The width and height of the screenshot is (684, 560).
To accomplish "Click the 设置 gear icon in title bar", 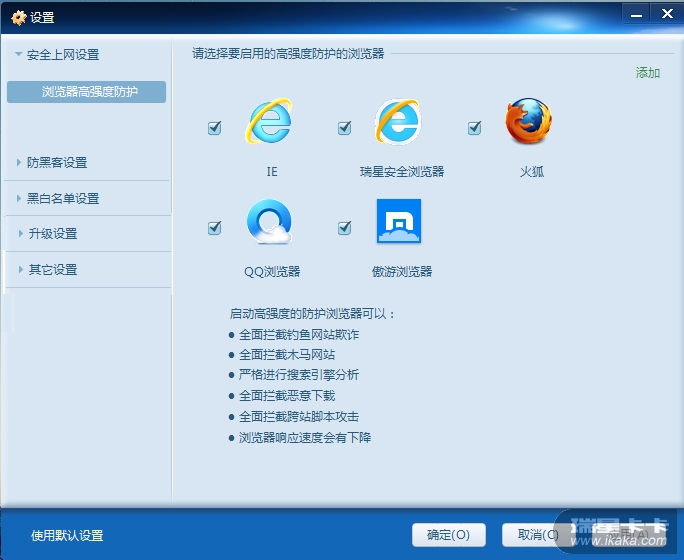I will tap(19, 18).
